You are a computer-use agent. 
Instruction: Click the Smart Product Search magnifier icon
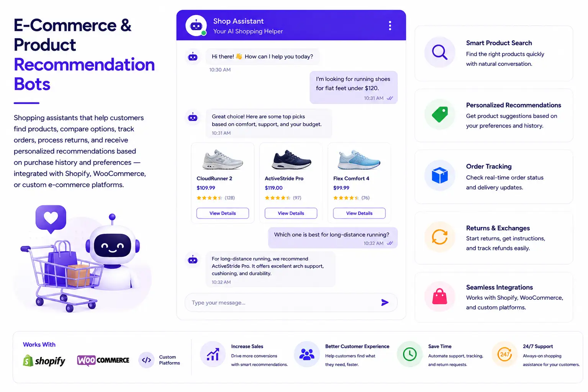440,52
